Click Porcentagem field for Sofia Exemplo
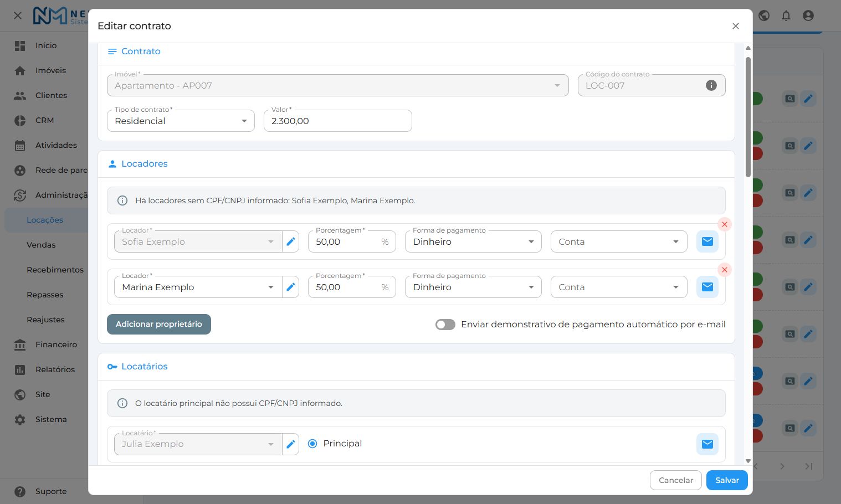Screen dimensions: 841x504 pyautogui.click(x=352, y=241)
